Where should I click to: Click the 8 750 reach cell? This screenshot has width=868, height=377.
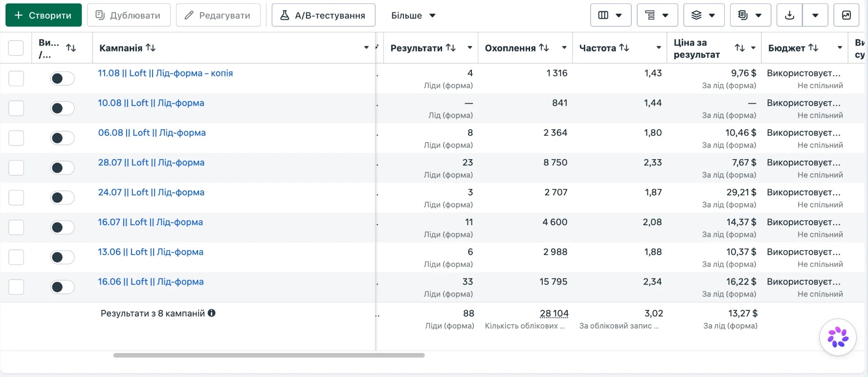pyautogui.click(x=556, y=163)
